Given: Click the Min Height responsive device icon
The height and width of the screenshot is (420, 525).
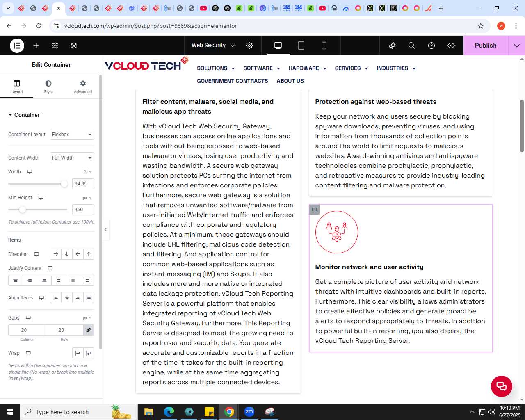Looking at the screenshot, I should click(41, 198).
